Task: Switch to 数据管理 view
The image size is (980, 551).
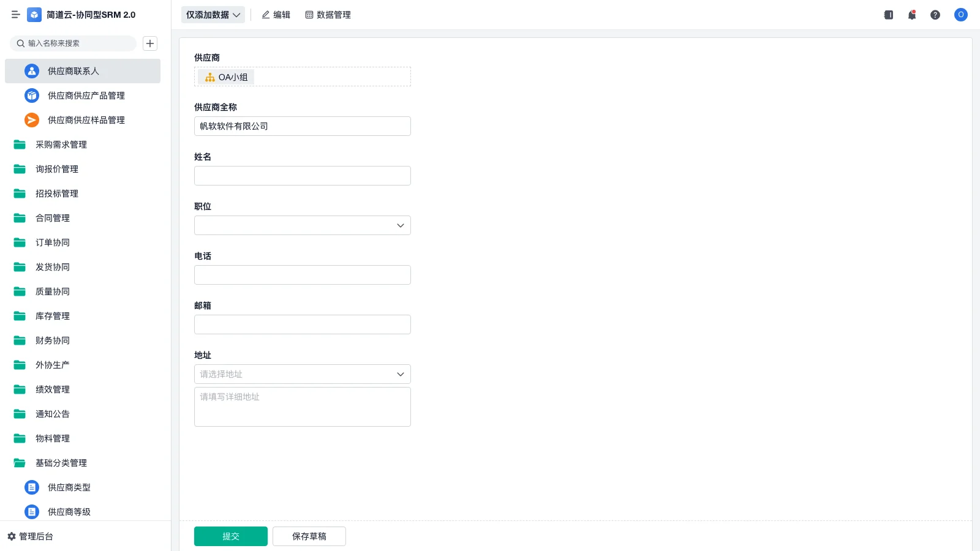Action: pyautogui.click(x=328, y=15)
